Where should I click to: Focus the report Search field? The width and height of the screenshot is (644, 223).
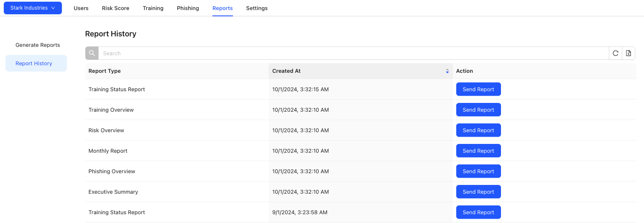click(x=354, y=53)
